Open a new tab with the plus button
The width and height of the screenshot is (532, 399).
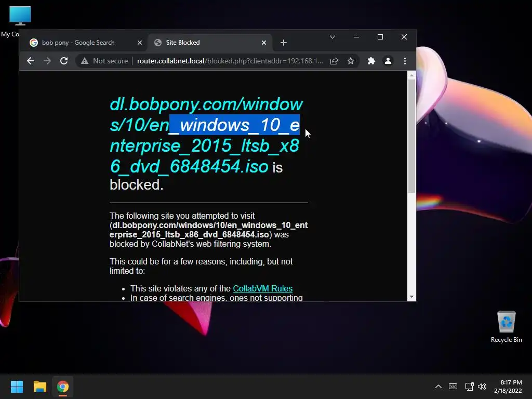(284, 43)
